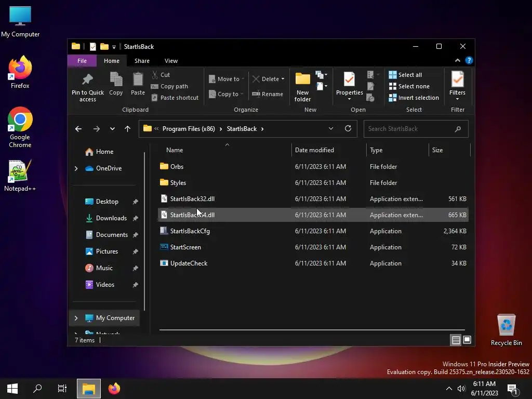Show hidden tray icons chevron

coord(449,389)
